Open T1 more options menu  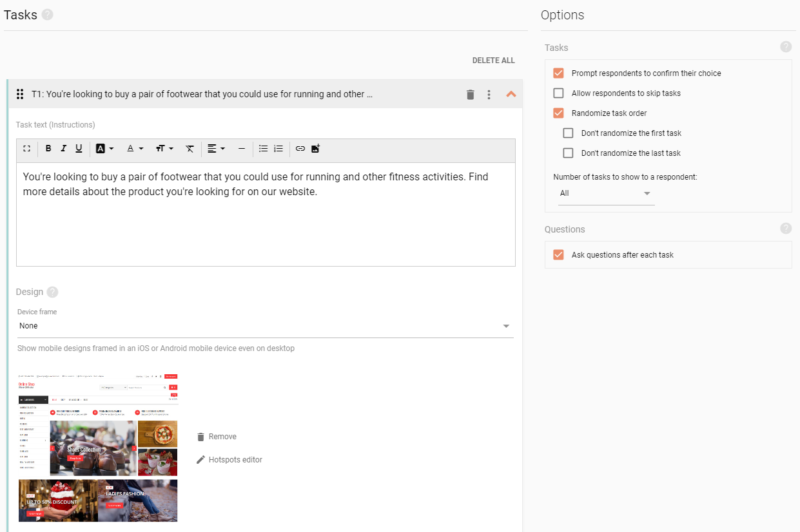(489, 95)
